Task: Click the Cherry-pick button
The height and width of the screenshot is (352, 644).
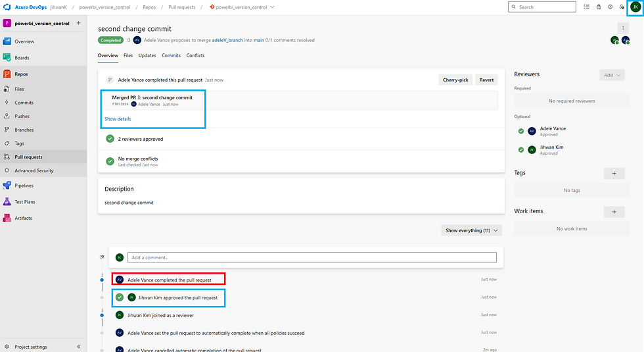Action: point(455,80)
